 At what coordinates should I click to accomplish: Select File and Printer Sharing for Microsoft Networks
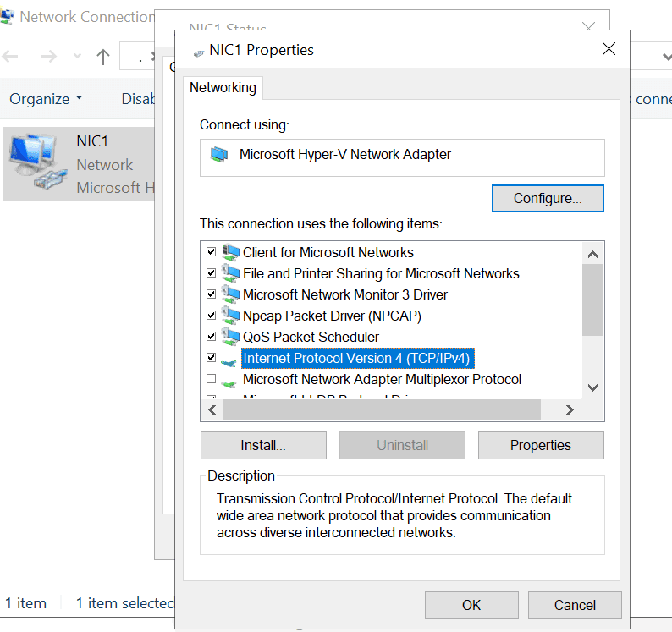pyautogui.click(x=381, y=273)
